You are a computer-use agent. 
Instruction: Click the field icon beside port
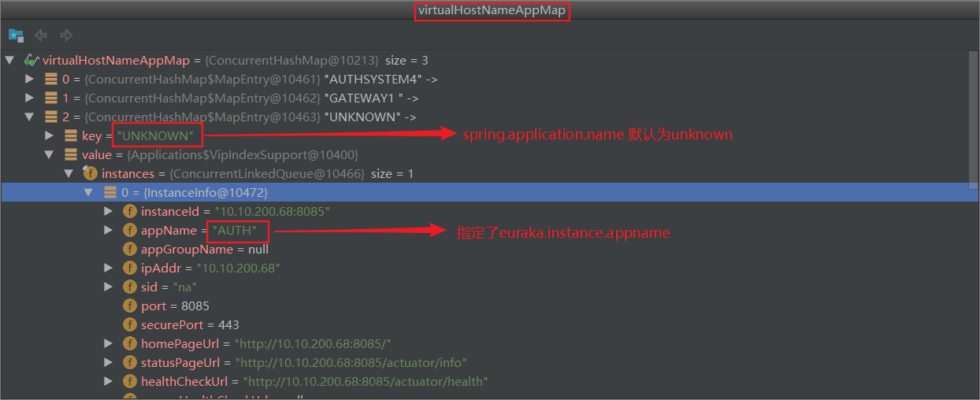130,306
